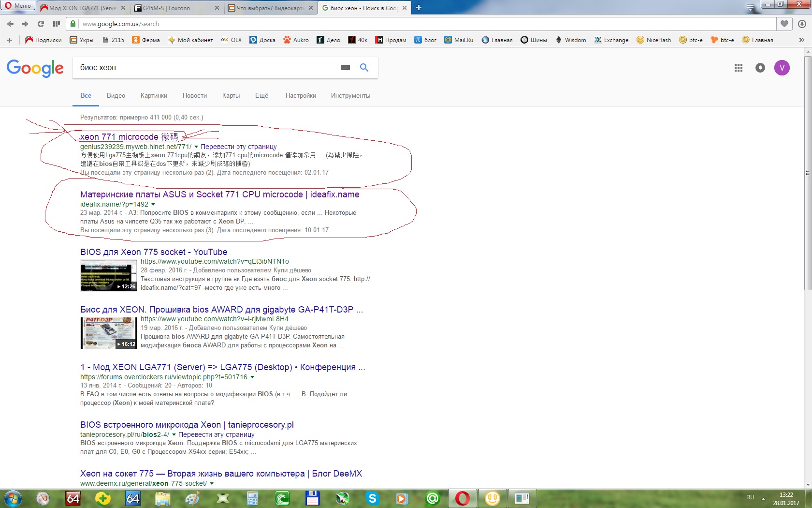Open the 40k bookmark
This screenshot has width=812, height=508.
coord(358,40)
